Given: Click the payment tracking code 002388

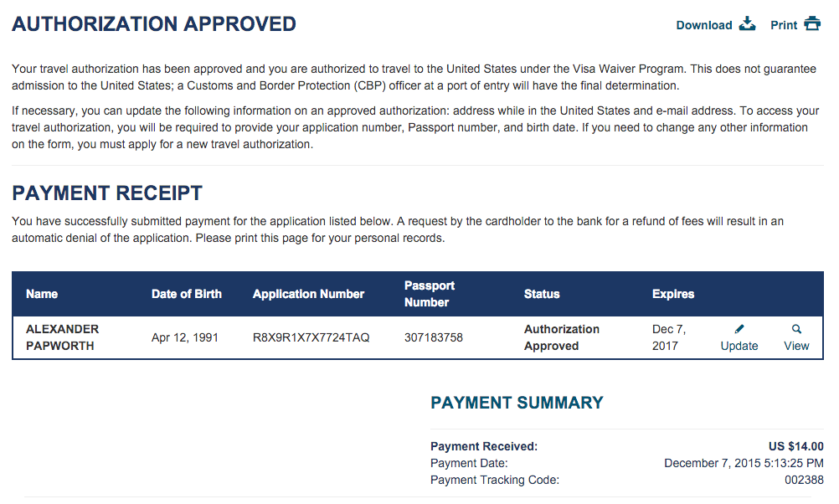Looking at the screenshot, I should coord(804,480).
